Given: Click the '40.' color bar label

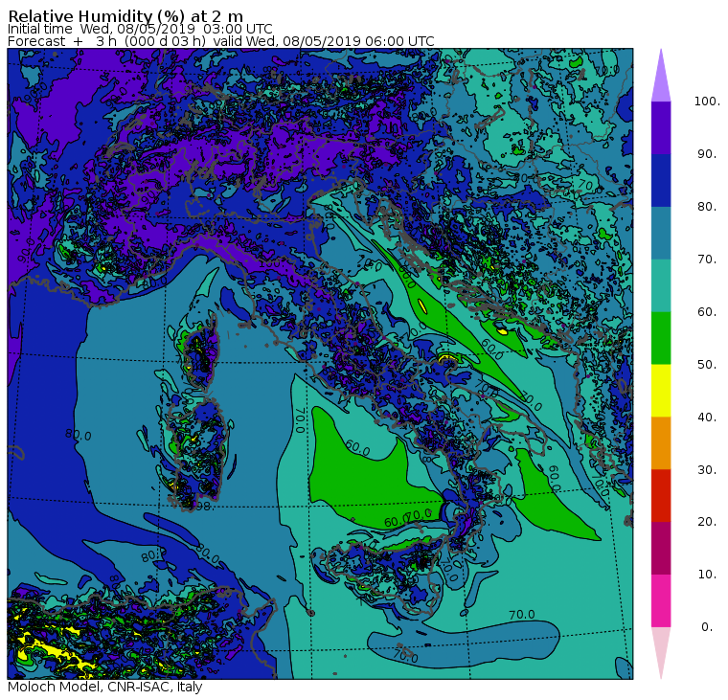Looking at the screenshot, I should [707, 418].
